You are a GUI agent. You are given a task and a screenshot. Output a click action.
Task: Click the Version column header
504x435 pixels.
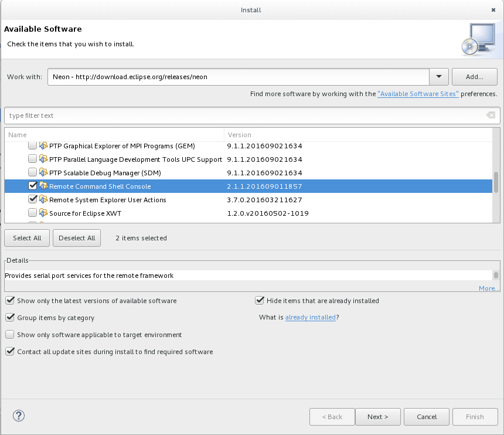point(358,135)
